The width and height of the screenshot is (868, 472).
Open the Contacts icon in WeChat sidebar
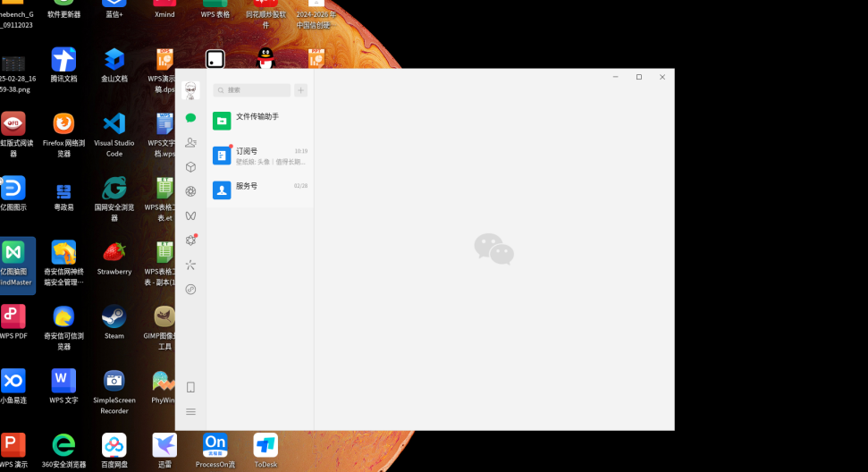(190, 142)
